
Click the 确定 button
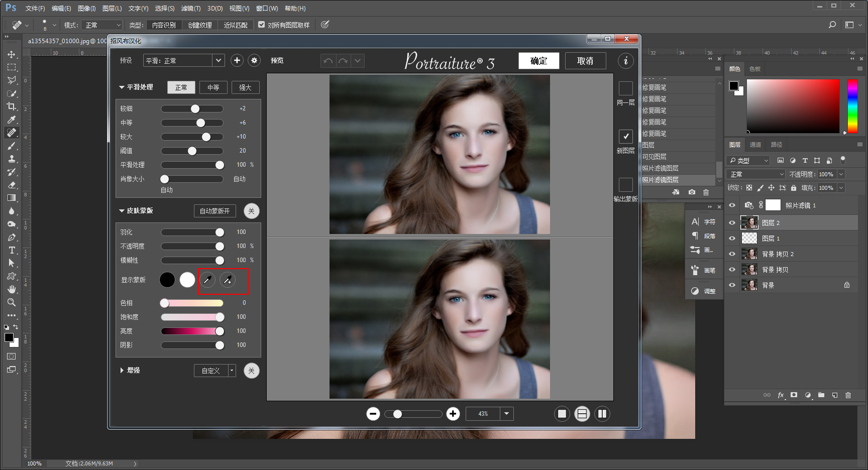(539, 61)
